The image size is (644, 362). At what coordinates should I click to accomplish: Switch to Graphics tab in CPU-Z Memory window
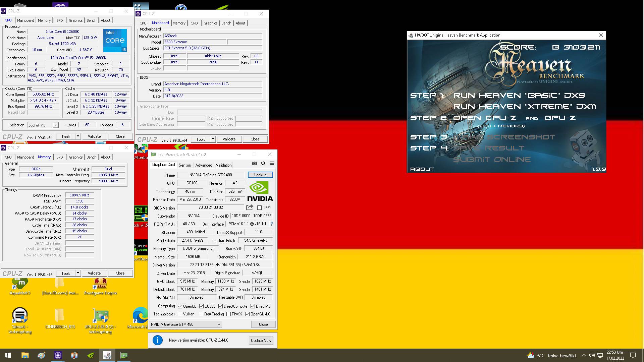pyautogui.click(x=76, y=157)
